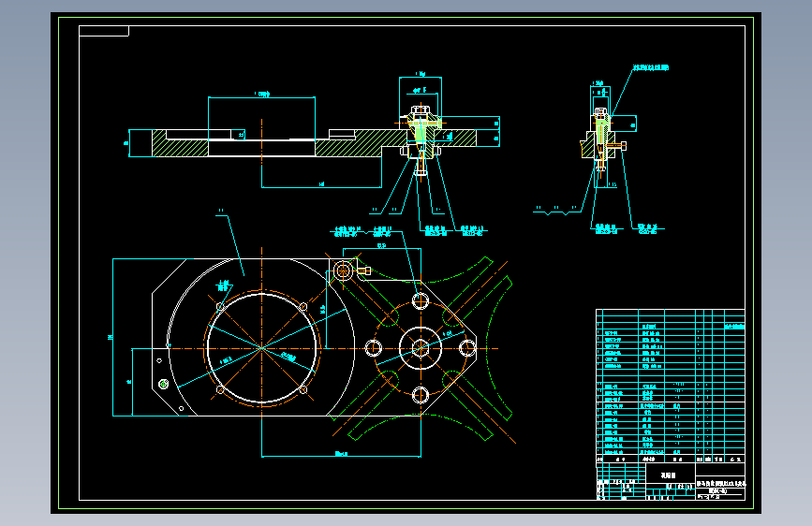Click the parts list table body
The height and width of the screenshot is (526, 812).
(x=670, y=382)
